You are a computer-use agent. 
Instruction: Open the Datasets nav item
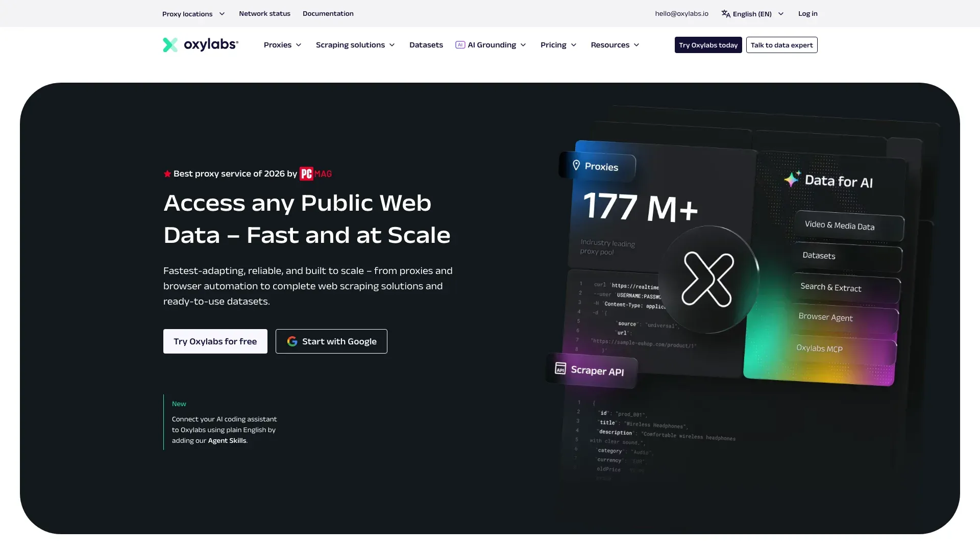426,45
